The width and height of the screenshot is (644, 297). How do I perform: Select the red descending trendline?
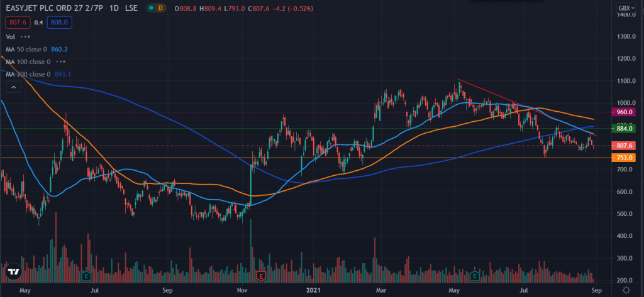[528, 107]
